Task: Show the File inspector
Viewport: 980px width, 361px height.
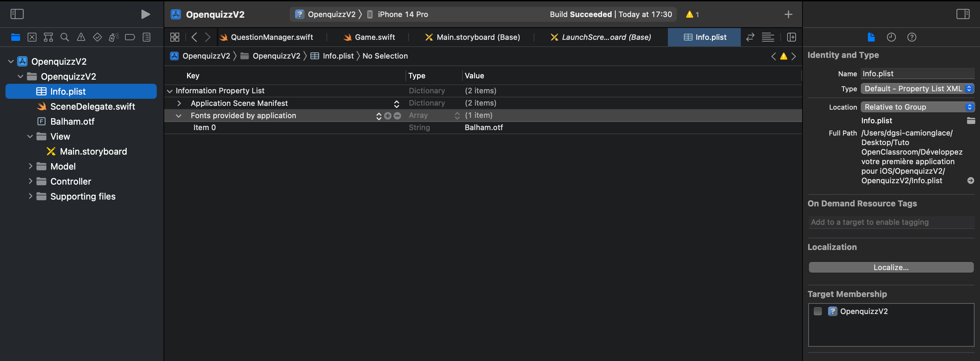Action: coord(871,37)
